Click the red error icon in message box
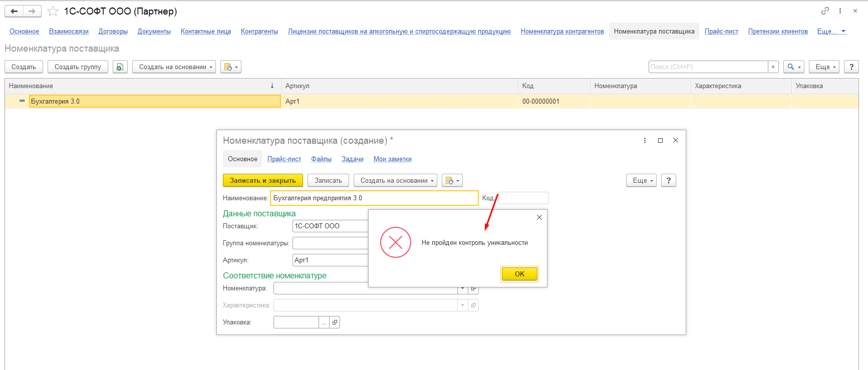868x370 pixels. [396, 243]
